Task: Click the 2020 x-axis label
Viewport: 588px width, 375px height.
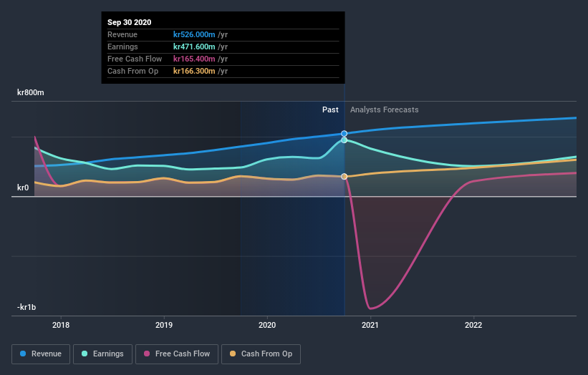Action: [267, 325]
